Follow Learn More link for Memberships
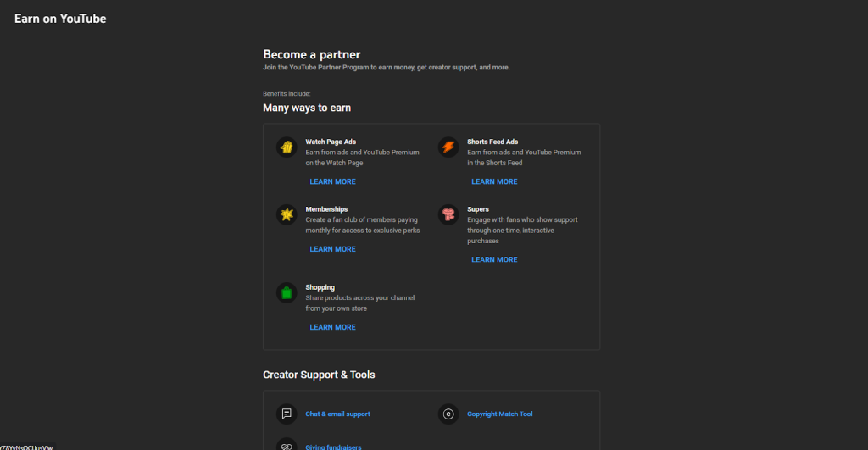Screen dimensions: 868x450 click(x=332, y=249)
